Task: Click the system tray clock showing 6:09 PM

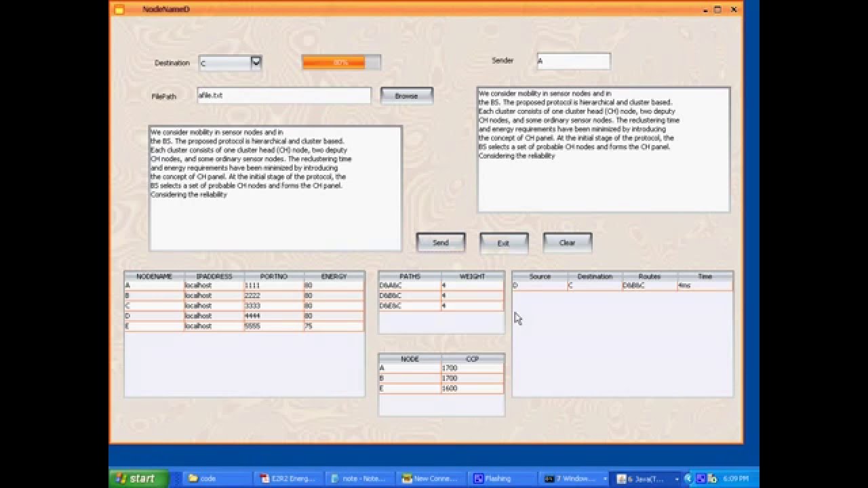Action: tap(735, 479)
